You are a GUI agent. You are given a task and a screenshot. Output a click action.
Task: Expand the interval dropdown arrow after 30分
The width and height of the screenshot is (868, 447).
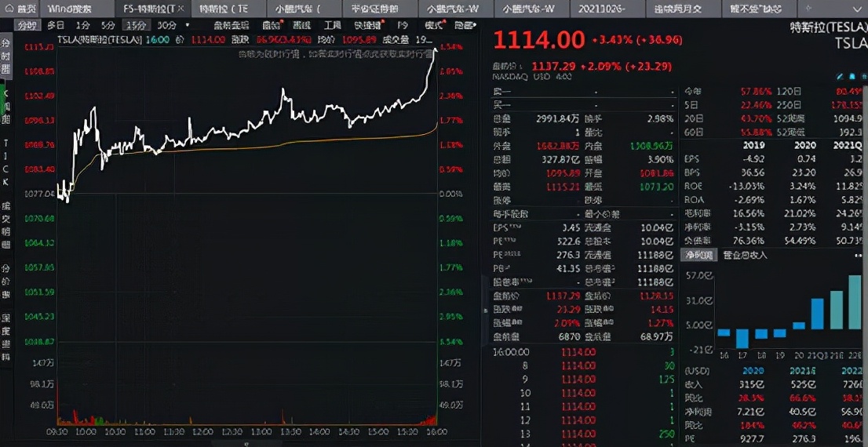tap(187, 25)
